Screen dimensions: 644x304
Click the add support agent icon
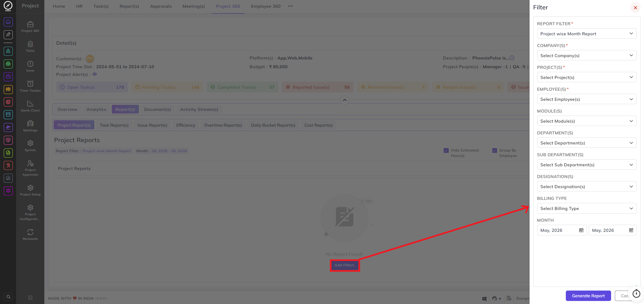[x=496, y=298]
